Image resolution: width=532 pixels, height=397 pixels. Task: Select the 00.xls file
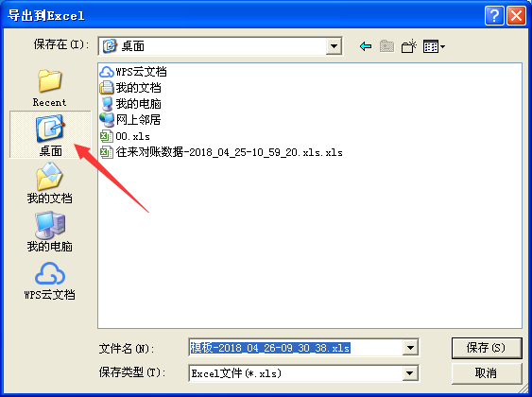(125, 136)
